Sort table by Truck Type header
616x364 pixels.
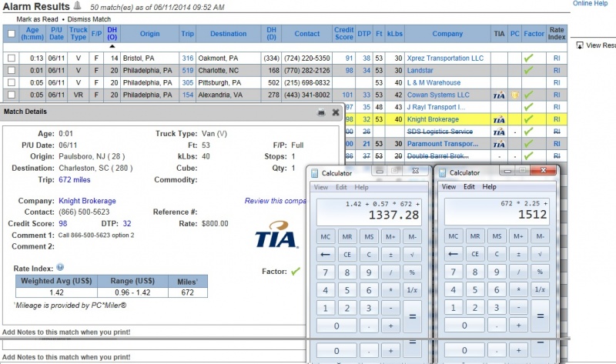[x=79, y=33]
